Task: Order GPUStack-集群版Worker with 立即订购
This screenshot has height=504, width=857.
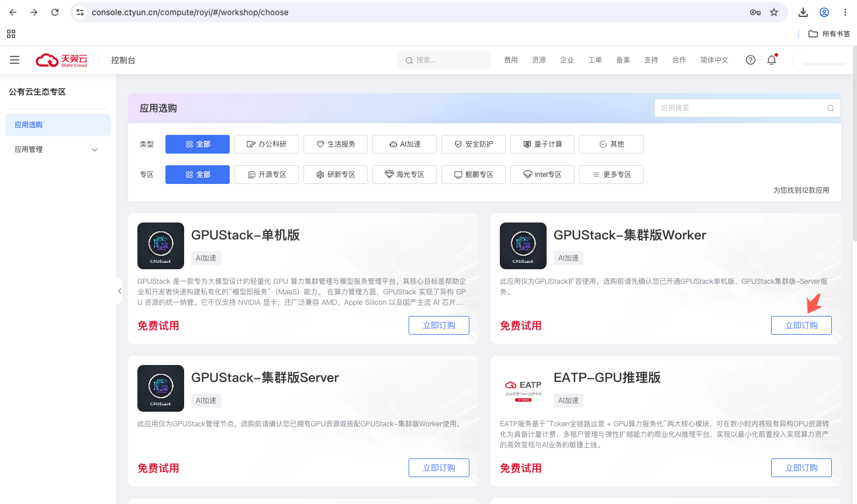Action: [x=801, y=325]
